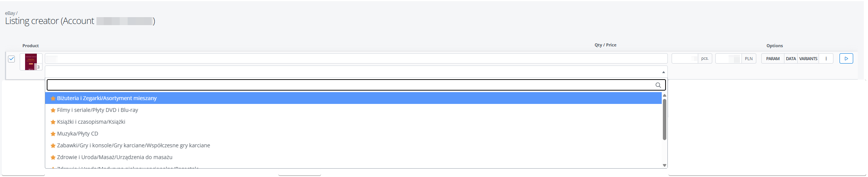
Task: Click the star beside Książki i czasopisma
Action: point(53,122)
